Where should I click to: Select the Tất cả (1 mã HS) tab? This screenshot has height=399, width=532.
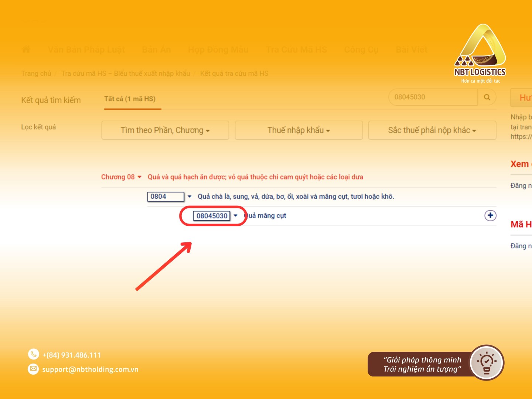(130, 99)
